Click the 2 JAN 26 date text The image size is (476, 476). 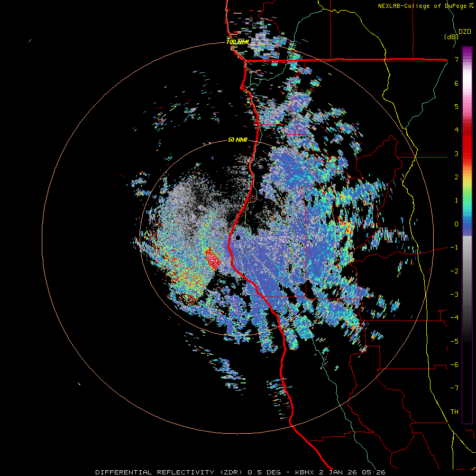[338, 472]
